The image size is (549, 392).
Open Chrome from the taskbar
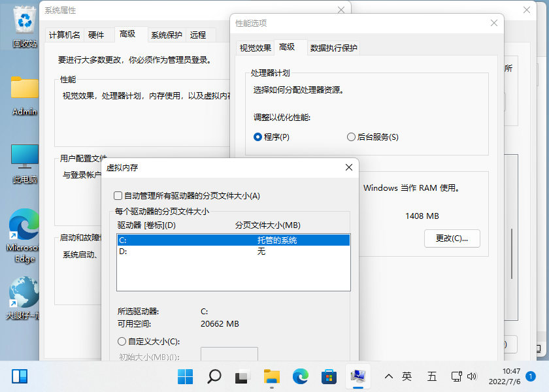coord(299,376)
